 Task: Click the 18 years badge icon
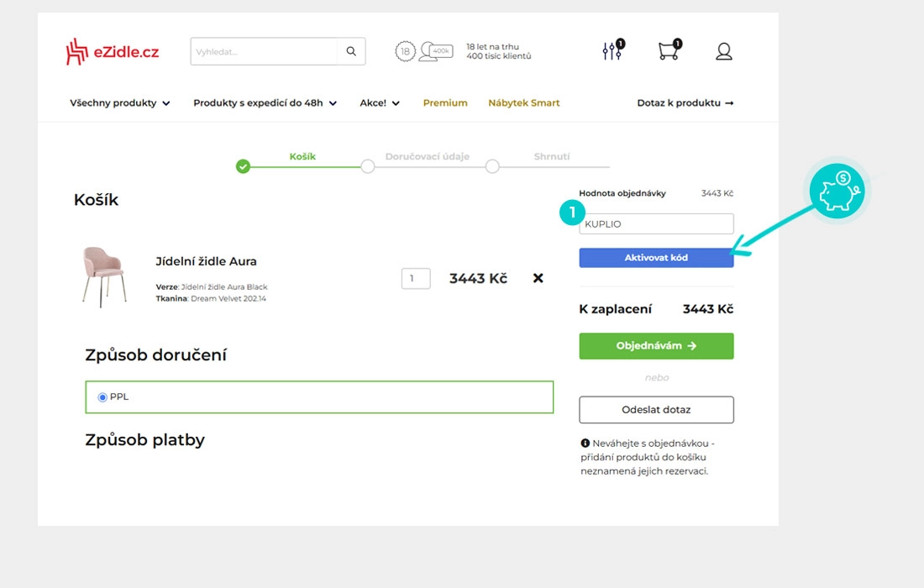click(x=406, y=52)
